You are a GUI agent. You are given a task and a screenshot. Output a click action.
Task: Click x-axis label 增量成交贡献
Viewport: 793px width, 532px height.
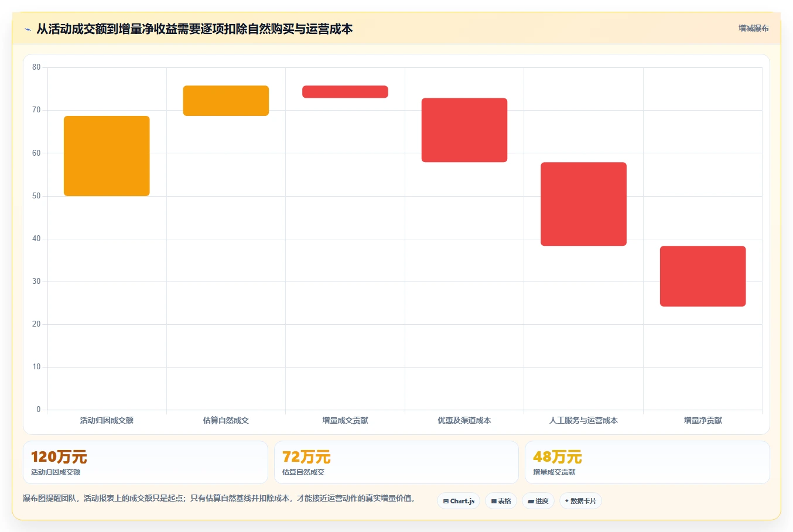345,420
